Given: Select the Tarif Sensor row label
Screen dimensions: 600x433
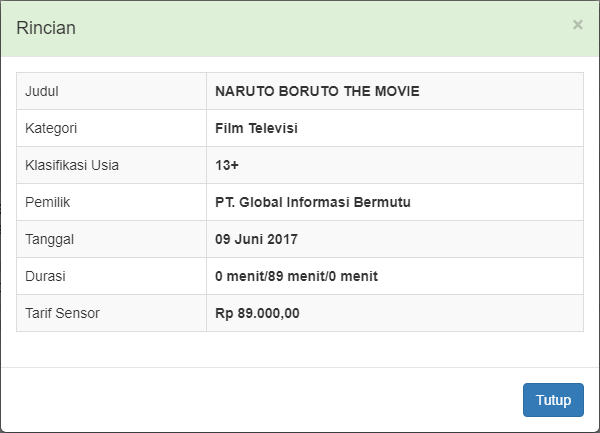Looking at the screenshot, I should 62,313.
